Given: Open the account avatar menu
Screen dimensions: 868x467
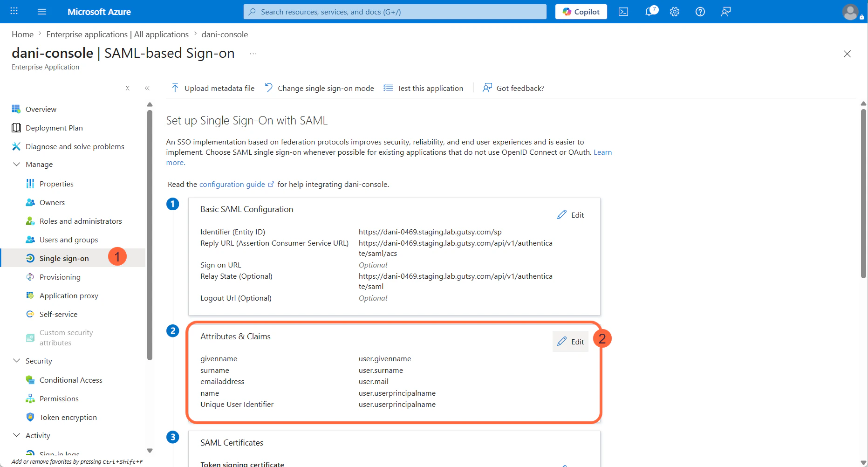Looking at the screenshot, I should (x=851, y=12).
